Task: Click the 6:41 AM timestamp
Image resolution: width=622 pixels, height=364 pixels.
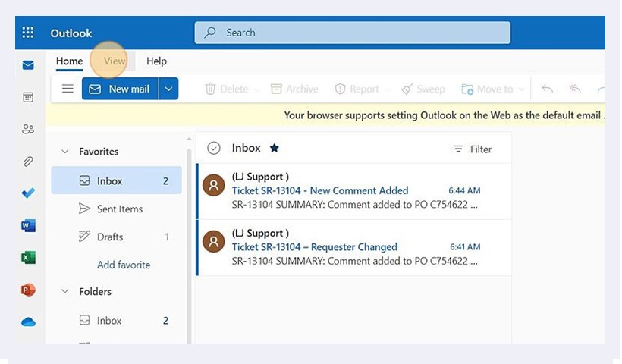Action: [465, 246]
